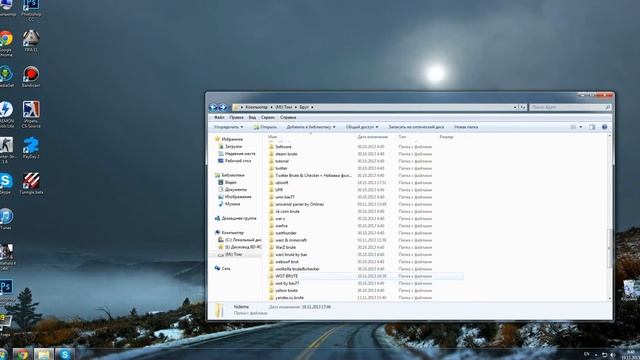The height and width of the screenshot is (360, 640).
Task: Click the File Explorer taskbar icon
Action: coord(43,354)
